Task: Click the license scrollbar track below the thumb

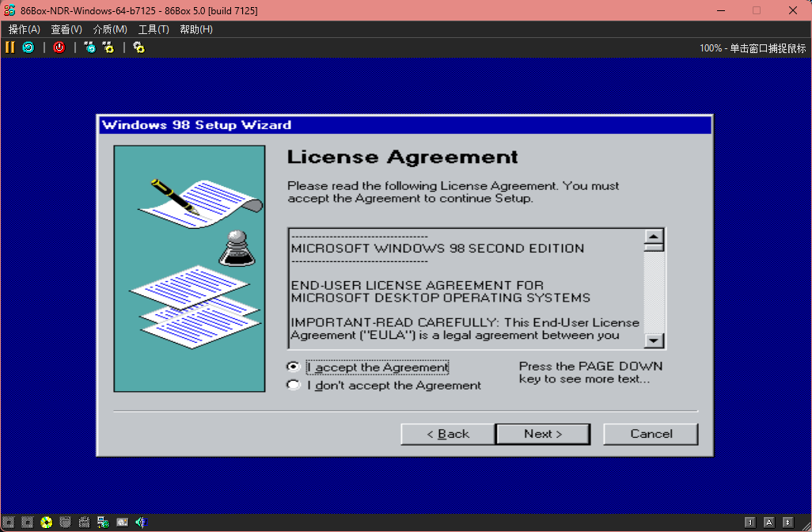Action: click(654, 293)
